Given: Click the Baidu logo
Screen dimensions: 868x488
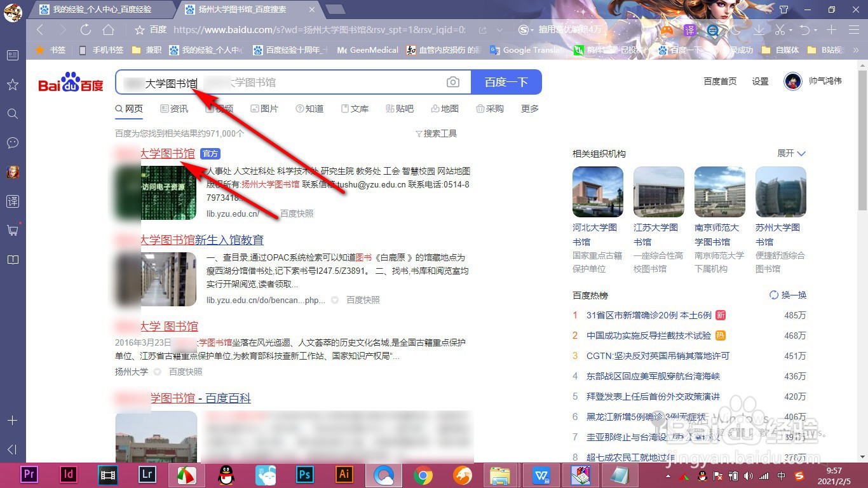Looking at the screenshot, I should click(71, 83).
